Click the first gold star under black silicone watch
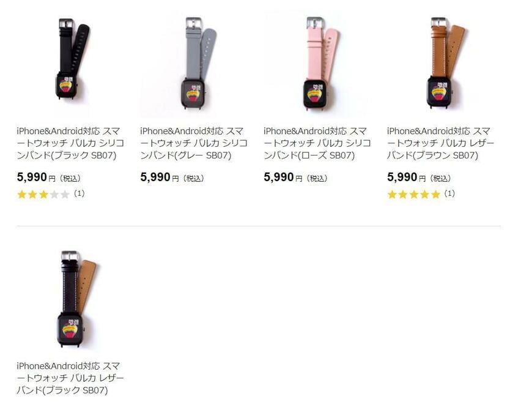 click(x=22, y=195)
